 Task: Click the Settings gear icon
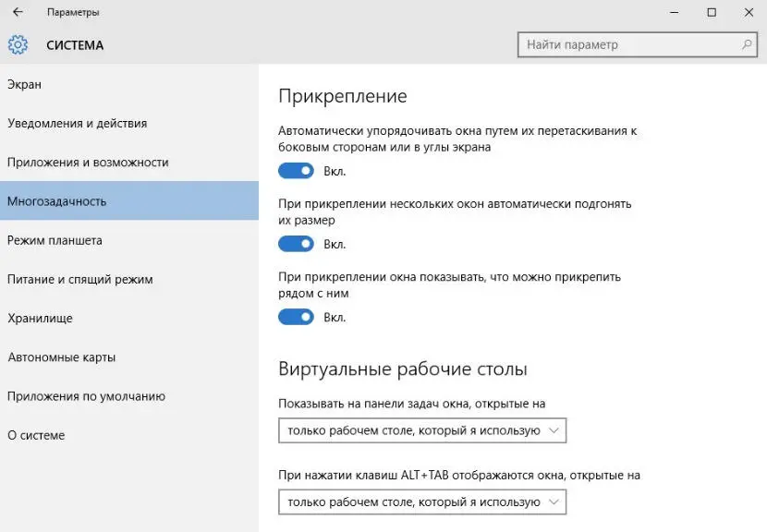[x=18, y=45]
